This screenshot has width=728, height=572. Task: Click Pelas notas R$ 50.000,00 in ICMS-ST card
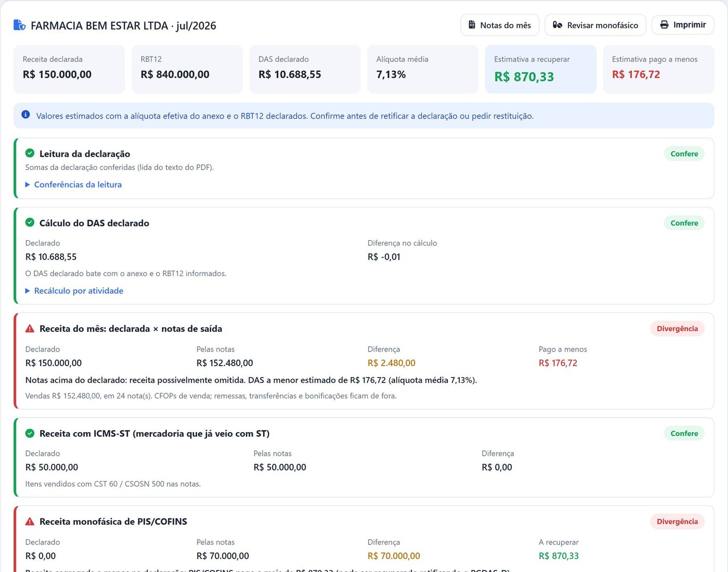[x=280, y=467]
